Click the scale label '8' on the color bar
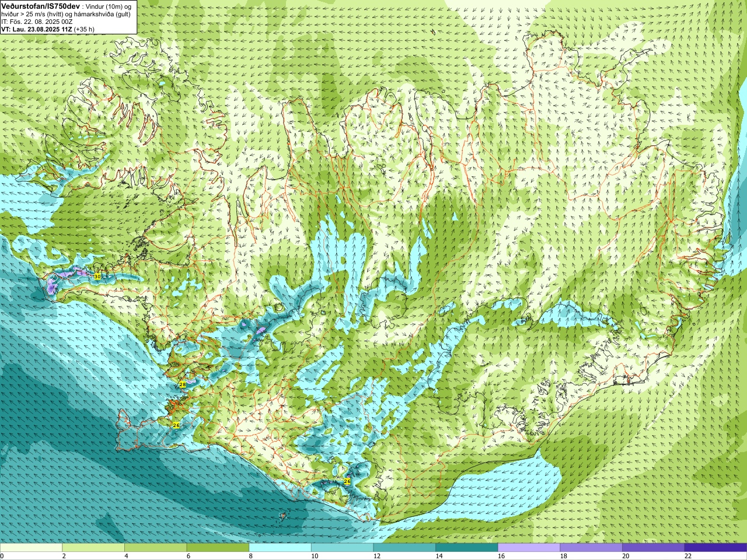Viewport: 747px width, 560px height. coord(250,556)
